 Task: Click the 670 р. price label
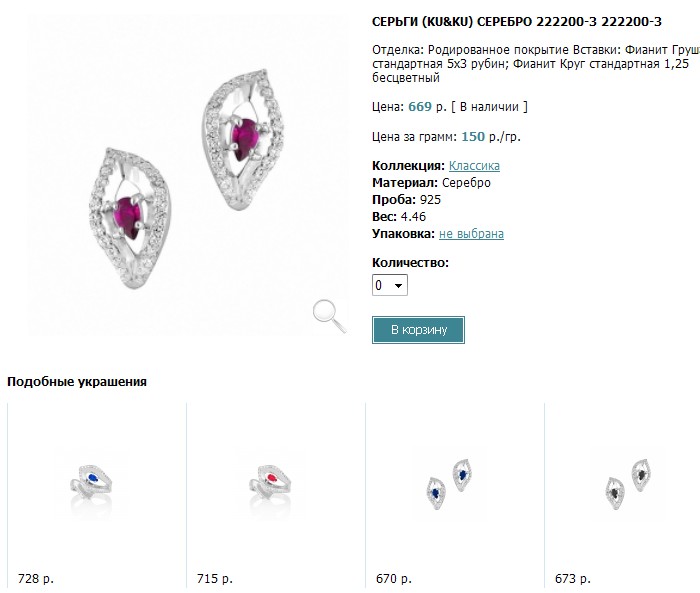(x=394, y=578)
